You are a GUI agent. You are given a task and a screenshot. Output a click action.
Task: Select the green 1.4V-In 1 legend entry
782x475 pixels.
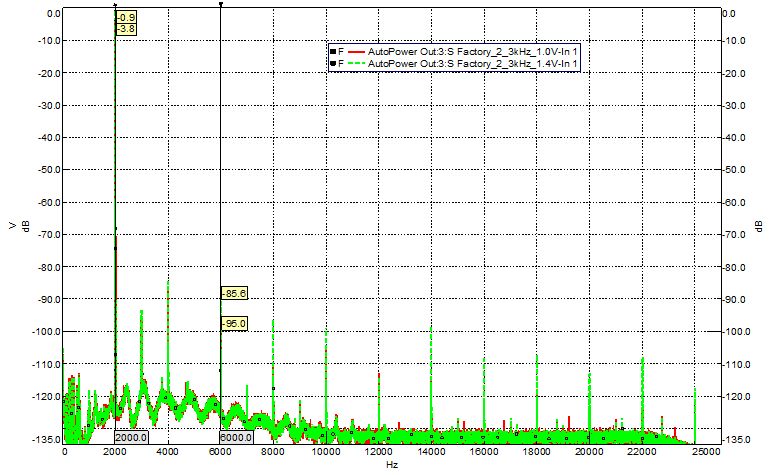[453, 63]
